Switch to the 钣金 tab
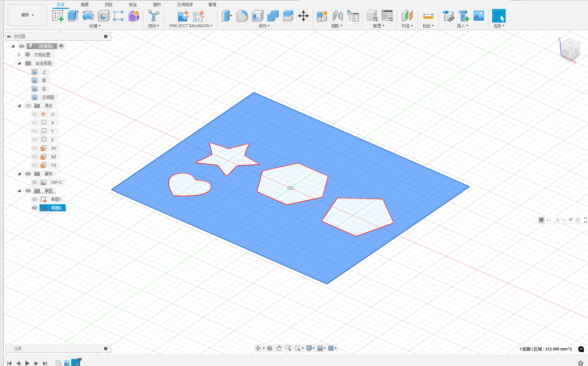This screenshot has height=366, width=588. 133,5
